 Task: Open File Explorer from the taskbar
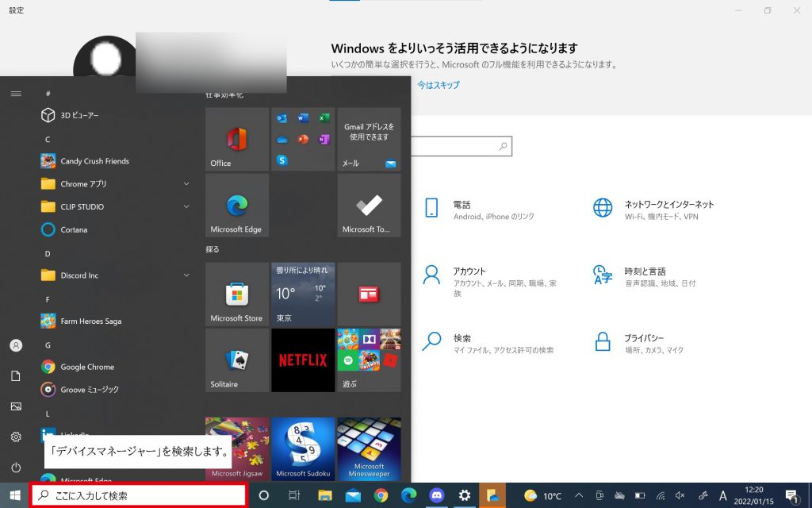(324, 495)
